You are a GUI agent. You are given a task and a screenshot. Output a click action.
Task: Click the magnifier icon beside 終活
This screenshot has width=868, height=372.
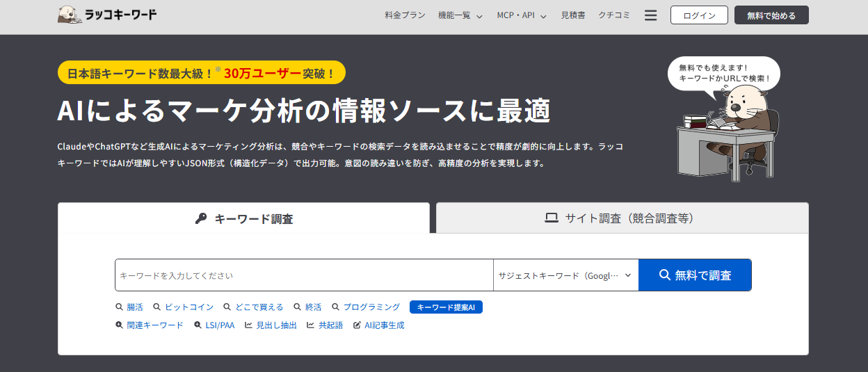click(x=298, y=307)
